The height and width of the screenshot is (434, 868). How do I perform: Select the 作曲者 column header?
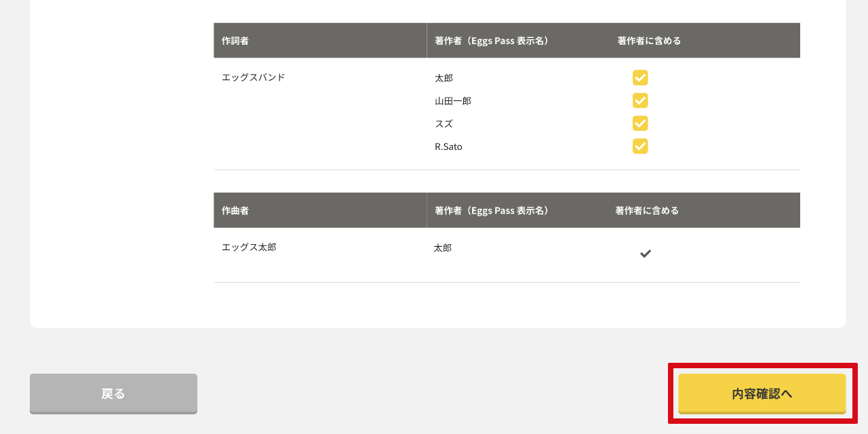235,210
